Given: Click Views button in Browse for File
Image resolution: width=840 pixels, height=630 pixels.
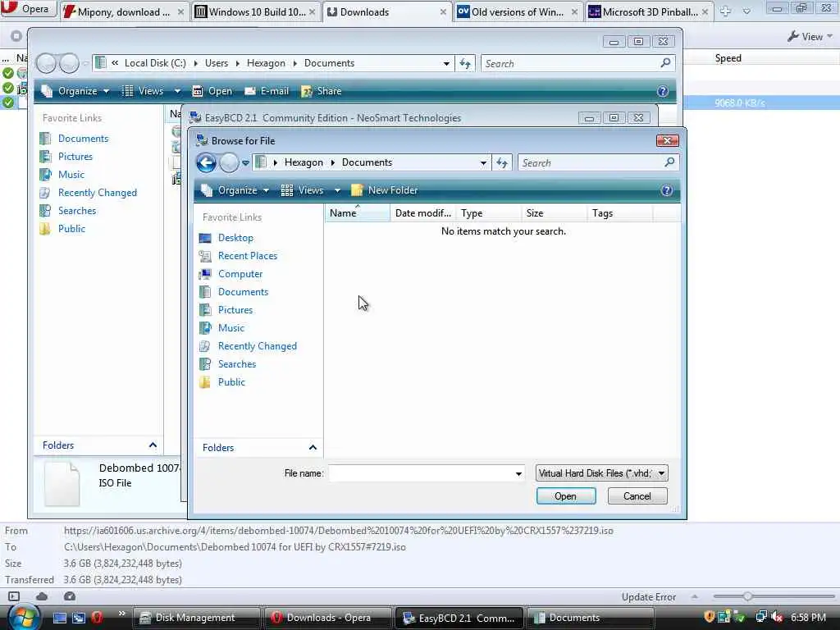Looking at the screenshot, I should point(303,190).
